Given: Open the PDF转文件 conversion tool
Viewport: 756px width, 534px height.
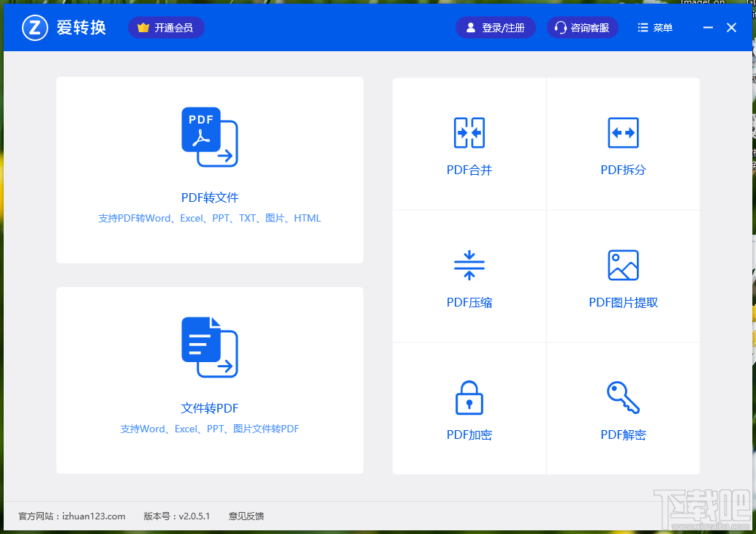Looking at the screenshot, I should click(x=209, y=170).
